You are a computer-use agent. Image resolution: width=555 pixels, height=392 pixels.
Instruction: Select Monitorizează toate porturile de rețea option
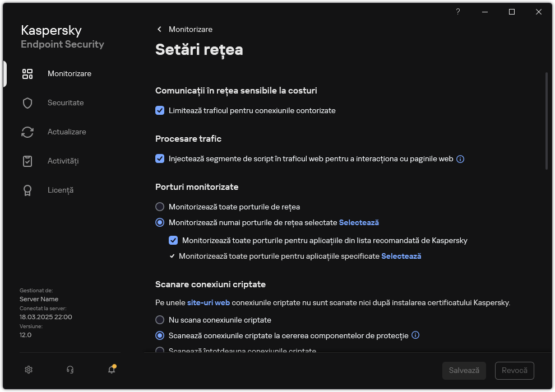tap(160, 207)
